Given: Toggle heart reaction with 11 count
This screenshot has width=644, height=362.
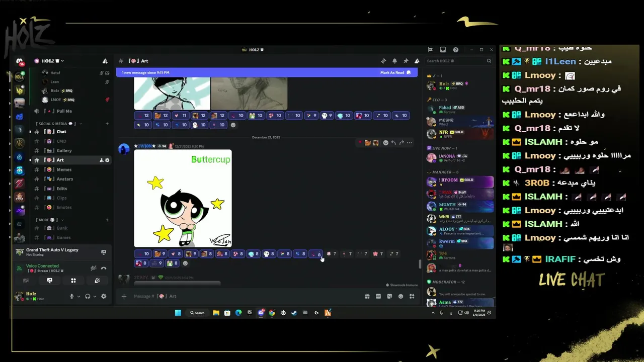Looking at the screenshot, I should [x=181, y=116].
